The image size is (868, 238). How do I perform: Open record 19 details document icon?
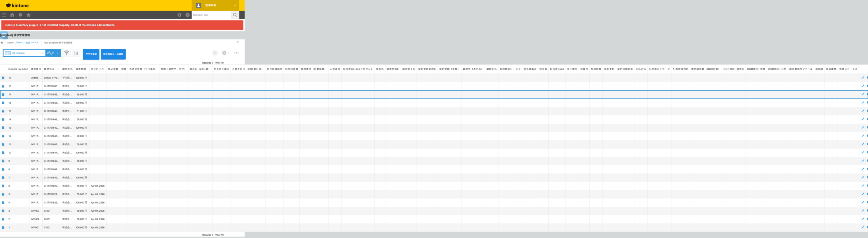pyautogui.click(x=3, y=78)
